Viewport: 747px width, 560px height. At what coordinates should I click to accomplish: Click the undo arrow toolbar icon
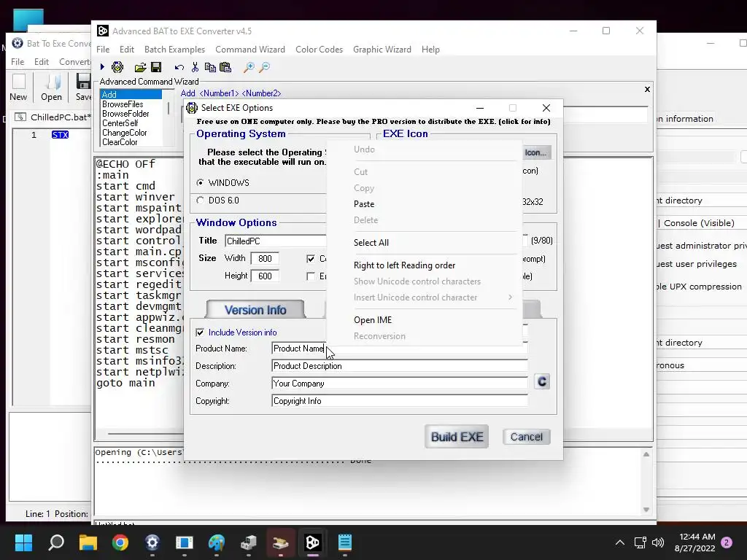tap(179, 67)
